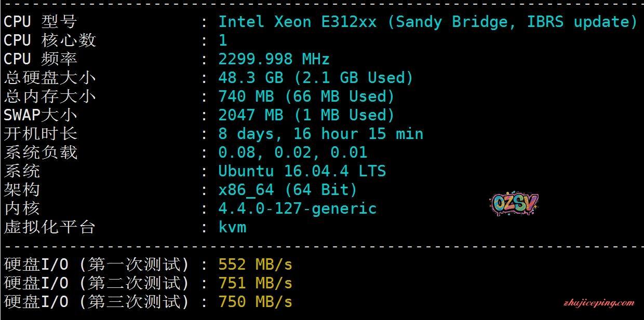The width and height of the screenshot is (644, 320).
Task: Click the colorful OZSV logo watermark
Action: (514, 204)
